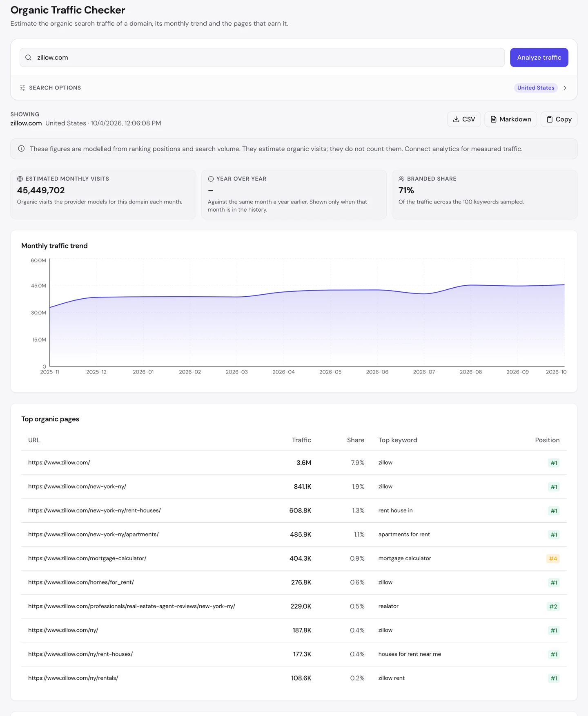Click the search options sliders icon
The height and width of the screenshot is (716, 588).
click(22, 88)
